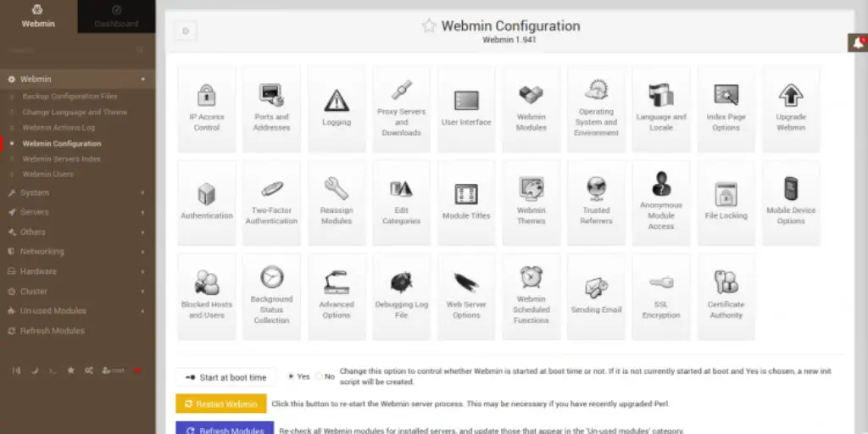Open Advanced Options
The height and width of the screenshot is (434, 868).
click(x=337, y=297)
